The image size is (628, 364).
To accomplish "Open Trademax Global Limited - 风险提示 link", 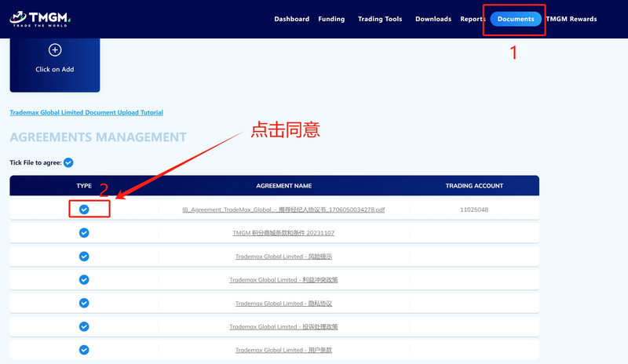I will click(283, 257).
